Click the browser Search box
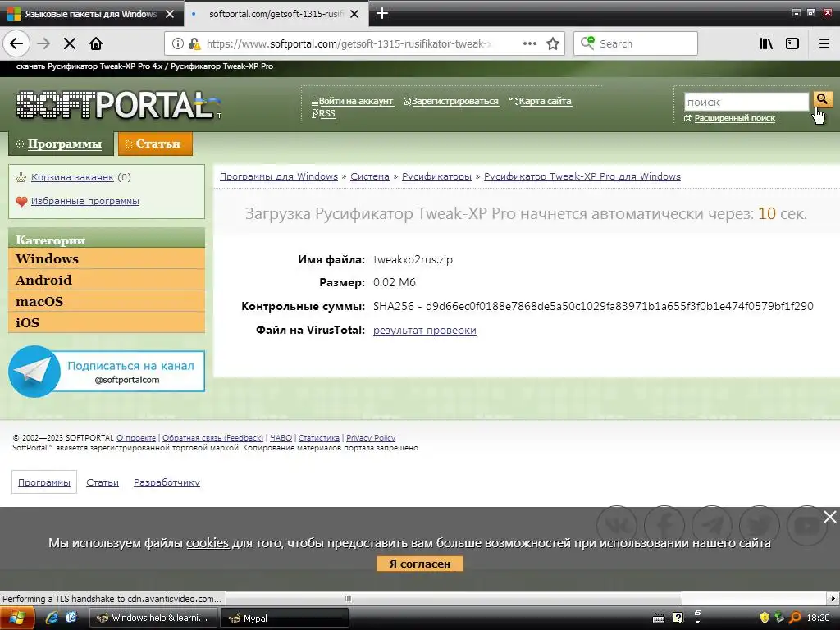The height and width of the screenshot is (630, 840). click(x=636, y=44)
